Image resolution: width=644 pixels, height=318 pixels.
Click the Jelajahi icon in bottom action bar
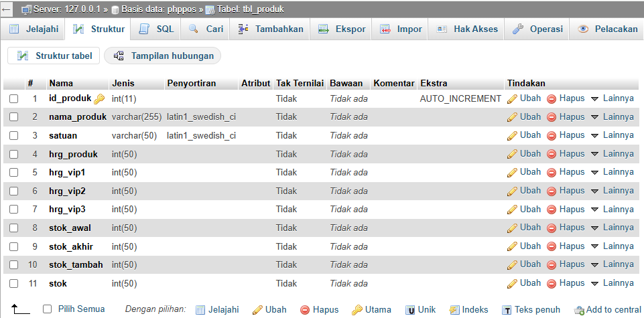200,310
